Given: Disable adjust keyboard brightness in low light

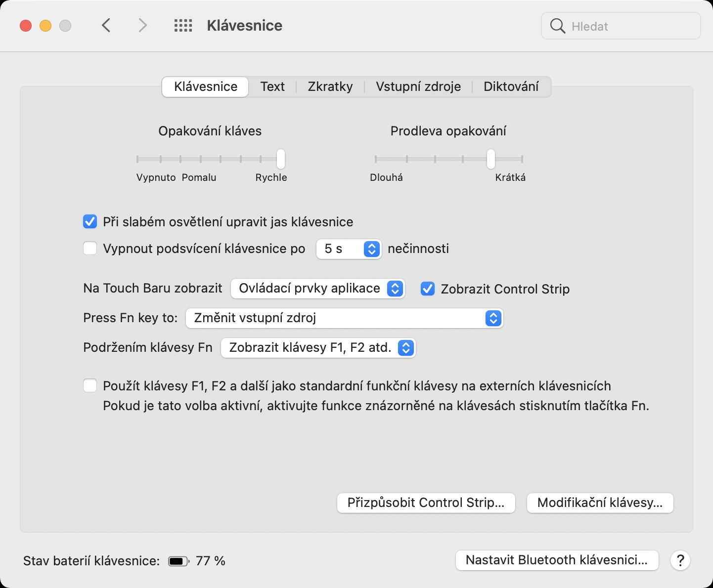Looking at the screenshot, I should (90, 222).
